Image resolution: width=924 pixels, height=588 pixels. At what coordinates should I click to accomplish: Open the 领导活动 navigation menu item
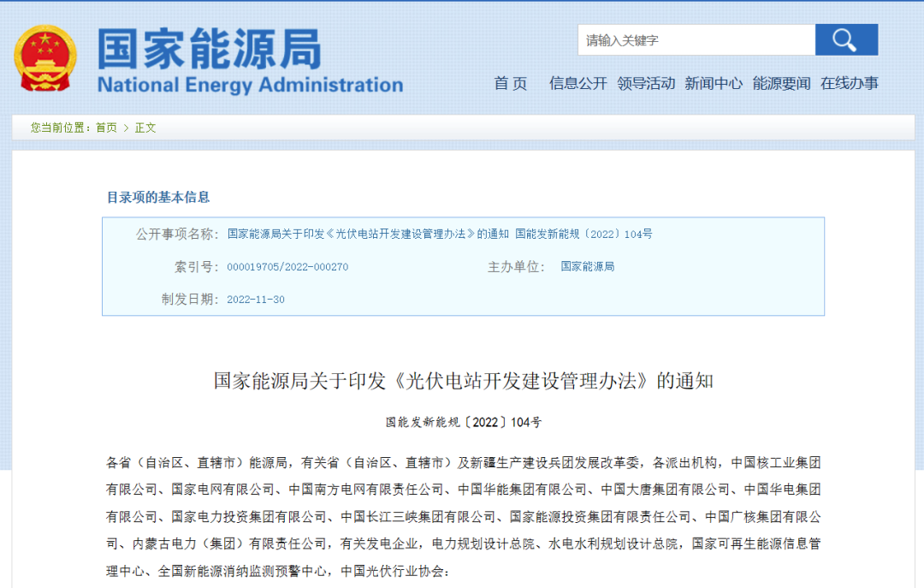646,83
